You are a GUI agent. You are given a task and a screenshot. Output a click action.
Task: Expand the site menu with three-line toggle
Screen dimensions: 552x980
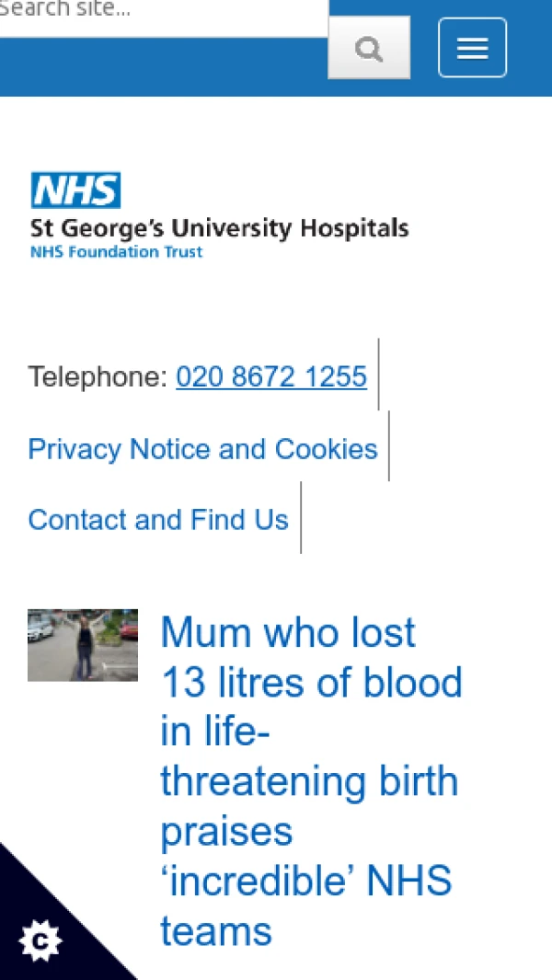point(472,48)
